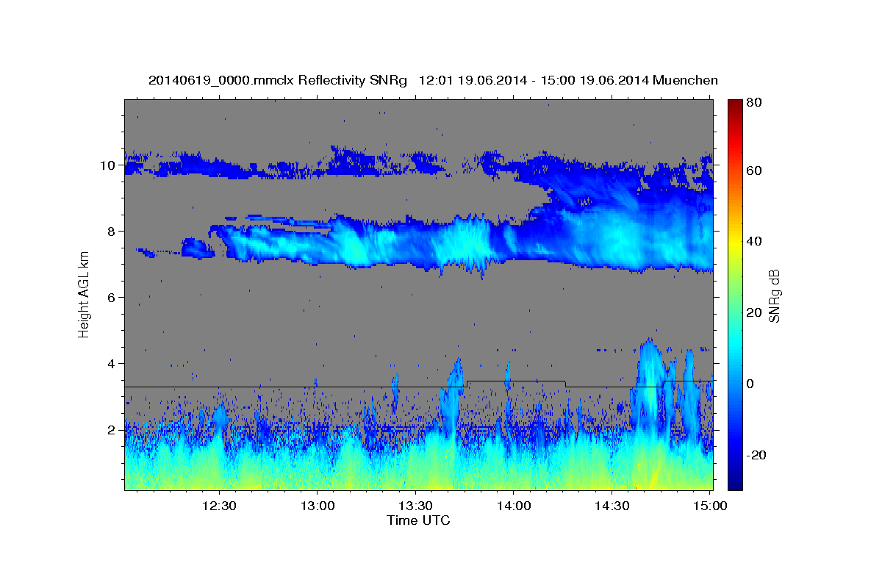Screen dimensions: 882x588
Task: Select the '15:00' time axis label
Action: click(710, 506)
